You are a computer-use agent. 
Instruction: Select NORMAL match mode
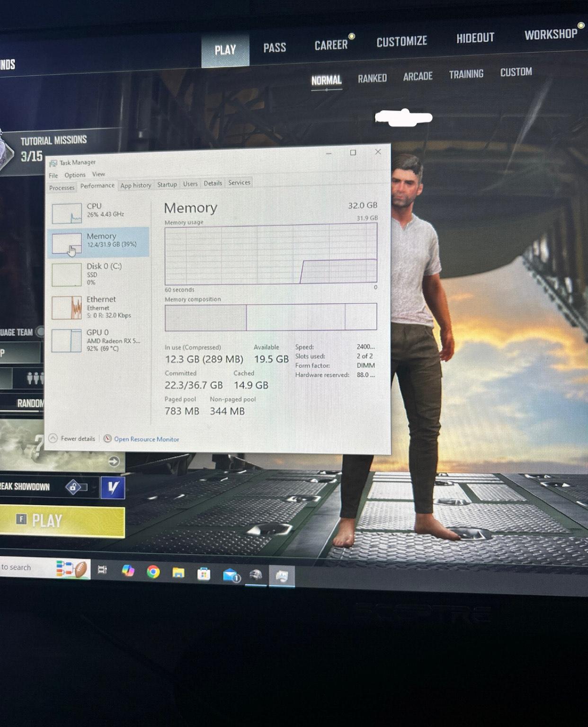[x=326, y=80]
